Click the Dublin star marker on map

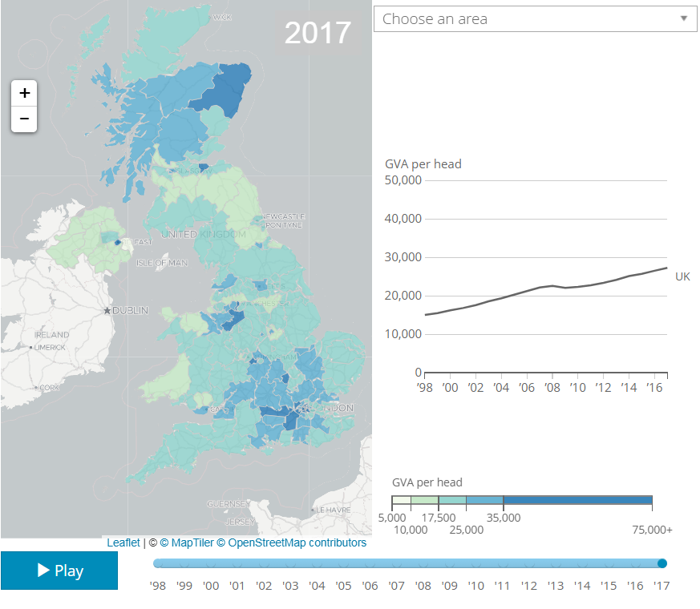[107, 310]
